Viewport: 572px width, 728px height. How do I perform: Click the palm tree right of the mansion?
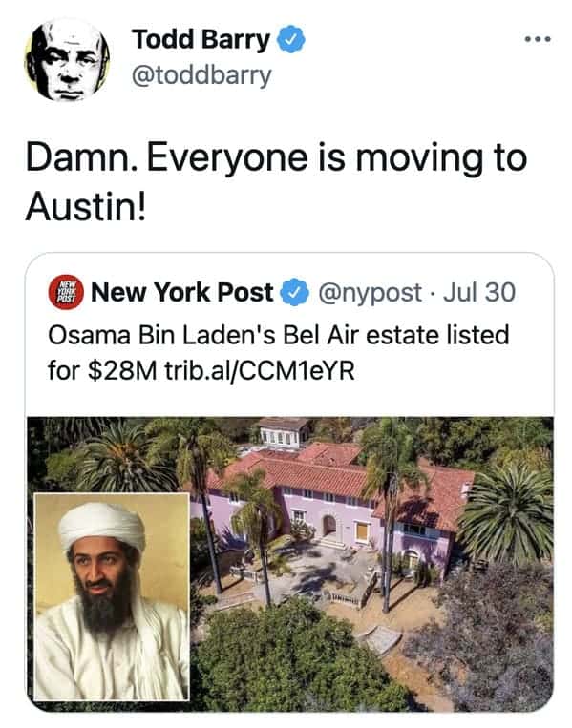tap(509, 513)
